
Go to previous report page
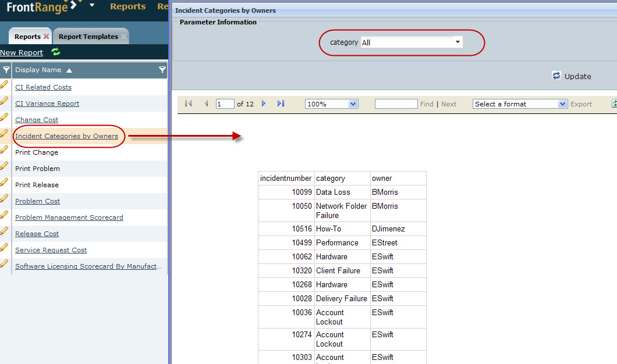(206, 104)
